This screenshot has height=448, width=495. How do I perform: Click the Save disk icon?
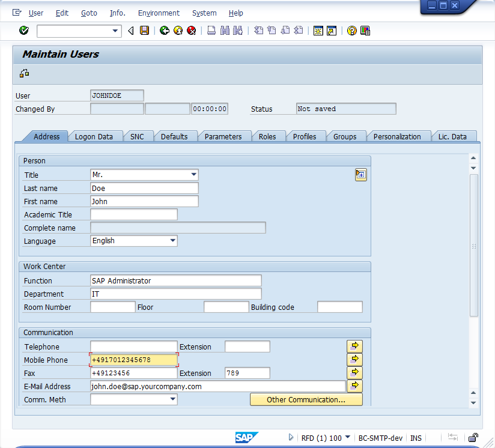144,31
